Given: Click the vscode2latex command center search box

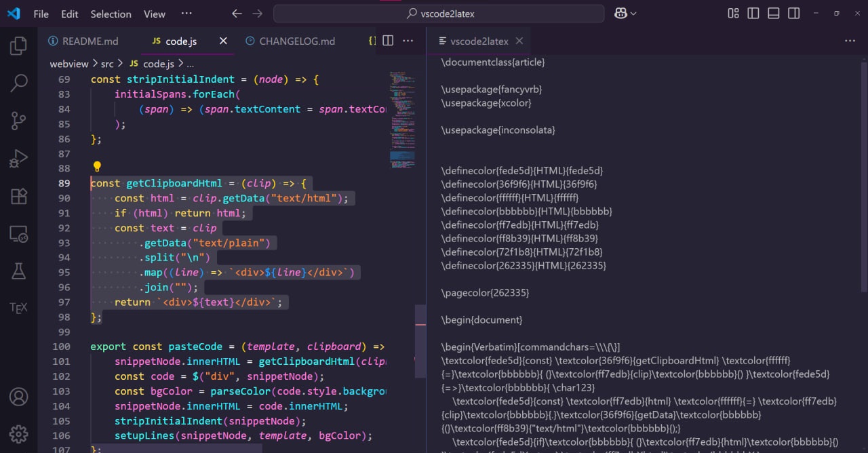Looking at the screenshot, I should [439, 14].
